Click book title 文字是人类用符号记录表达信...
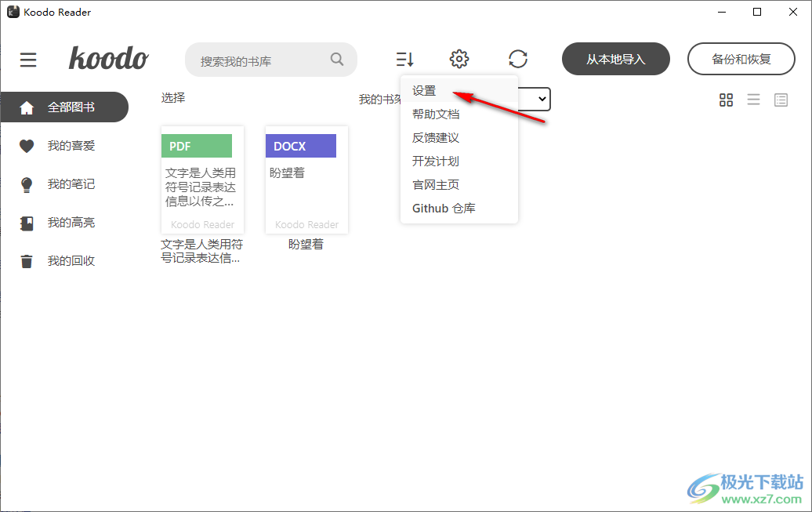812x512 pixels. pyautogui.click(x=201, y=252)
